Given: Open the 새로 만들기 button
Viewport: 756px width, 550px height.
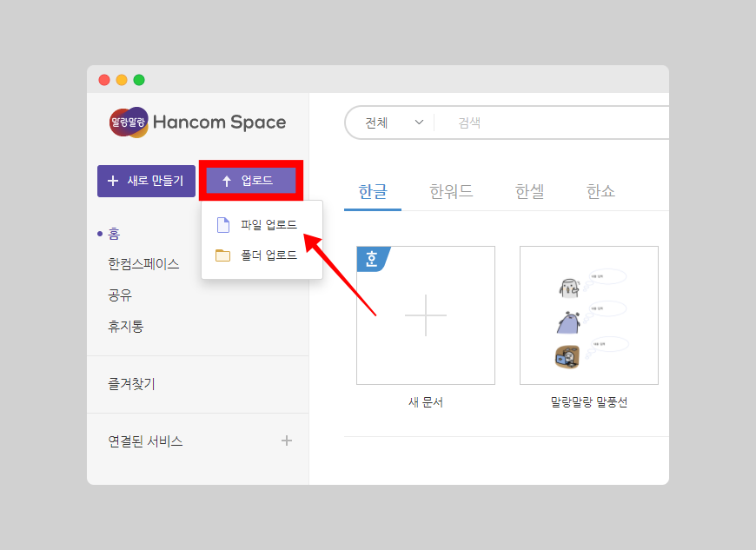Looking at the screenshot, I should click(x=146, y=181).
